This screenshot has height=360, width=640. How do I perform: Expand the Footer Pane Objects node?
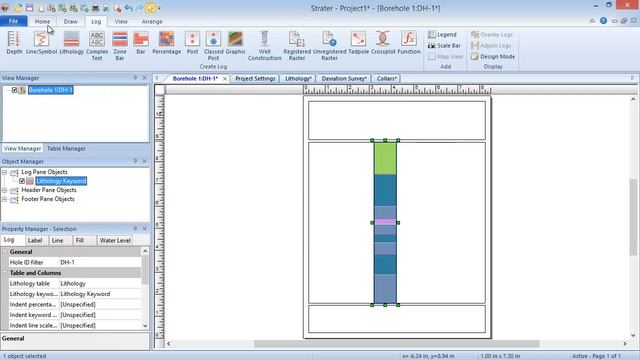click(4, 199)
